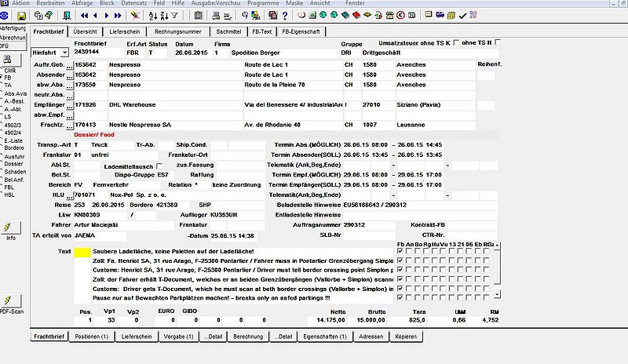This screenshot has height=364, width=628.
Task: Click the Fahrer field Artur Maciejski
Action: [123, 225]
